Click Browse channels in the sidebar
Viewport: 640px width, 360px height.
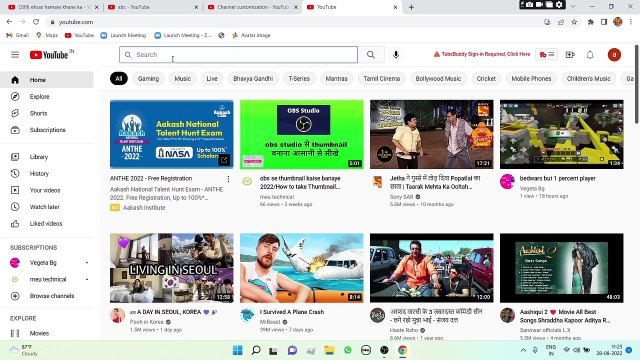[x=47, y=296]
